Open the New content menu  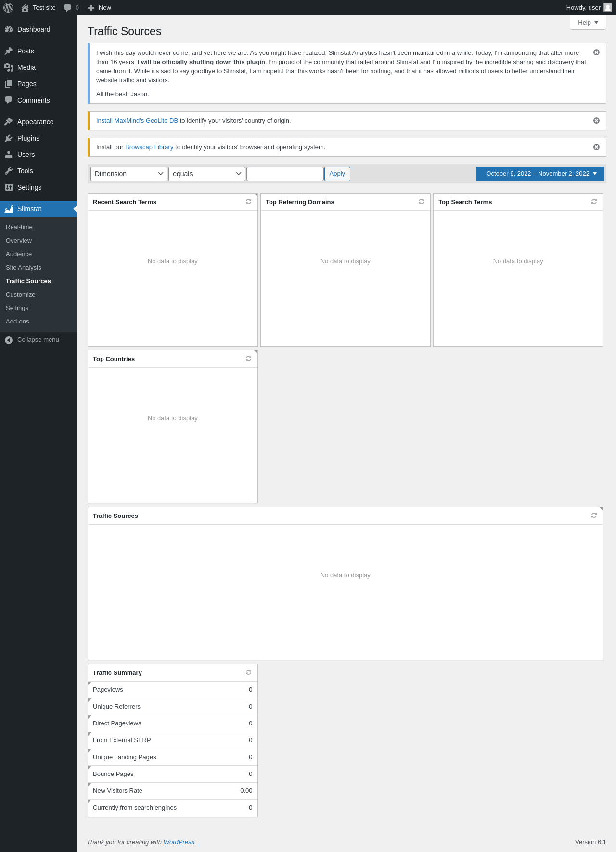(100, 8)
